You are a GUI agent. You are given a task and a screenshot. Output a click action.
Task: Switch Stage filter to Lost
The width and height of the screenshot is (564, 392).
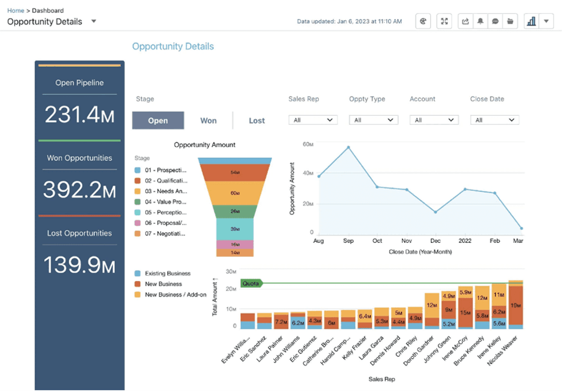[256, 120]
